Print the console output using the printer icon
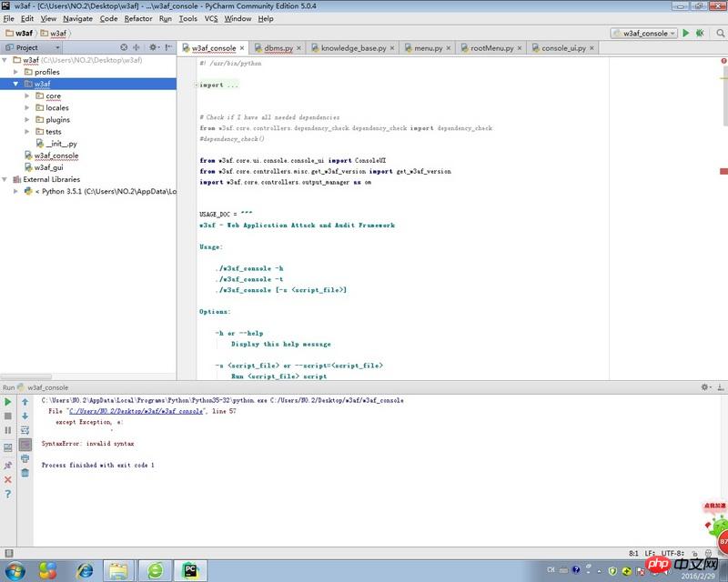Screen dimensions: 728x582 pyautogui.click(x=25, y=458)
